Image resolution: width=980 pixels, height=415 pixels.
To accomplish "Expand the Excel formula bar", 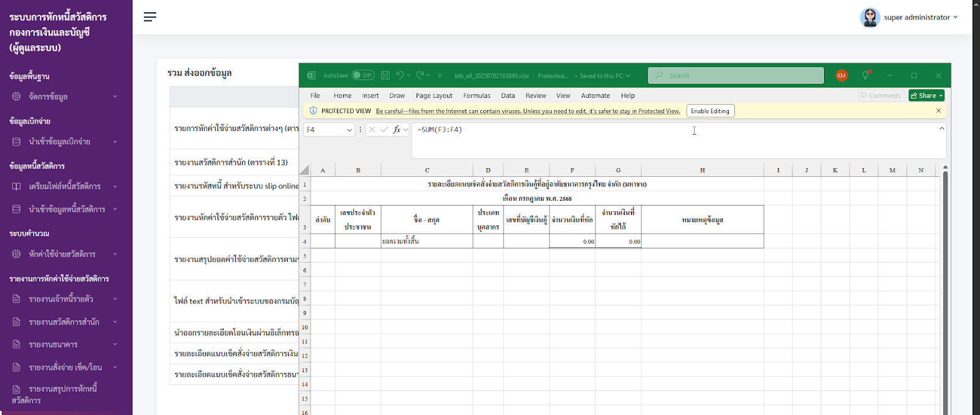I will tap(941, 129).
